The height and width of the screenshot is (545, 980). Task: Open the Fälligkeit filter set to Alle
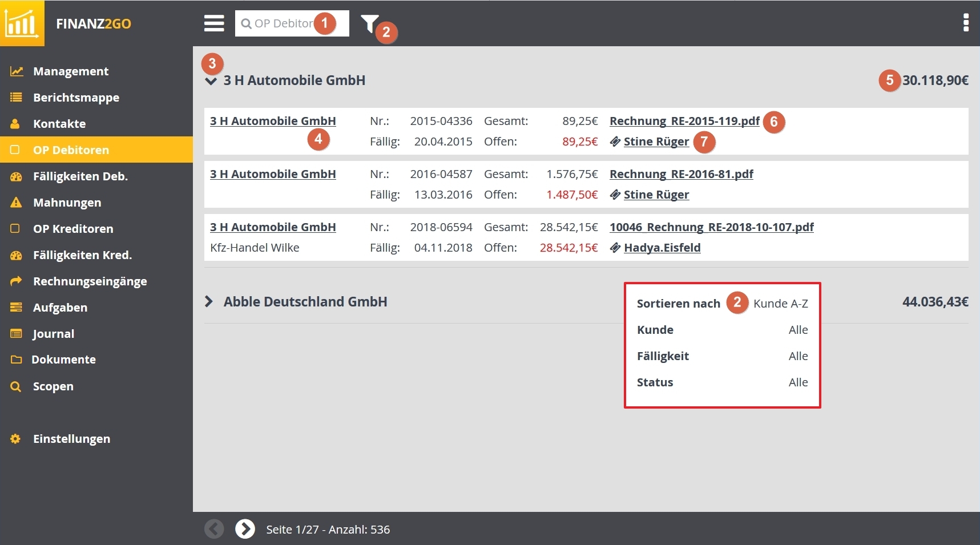(798, 356)
